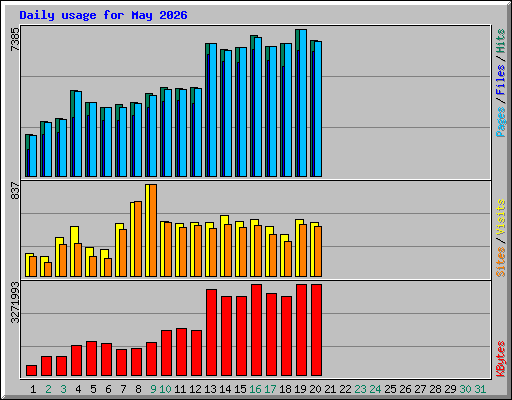The width and height of the screenshot is (512, 400).
Task: Click the 'Daily usage for May 2026' title
Action: point(103,15)
